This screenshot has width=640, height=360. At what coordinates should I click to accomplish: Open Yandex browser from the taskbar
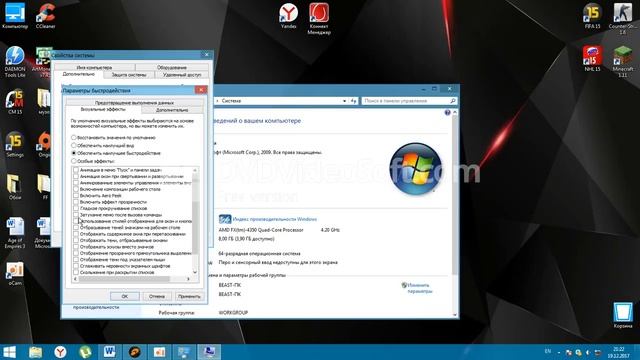pyautogui.click(x=60, y=352)
